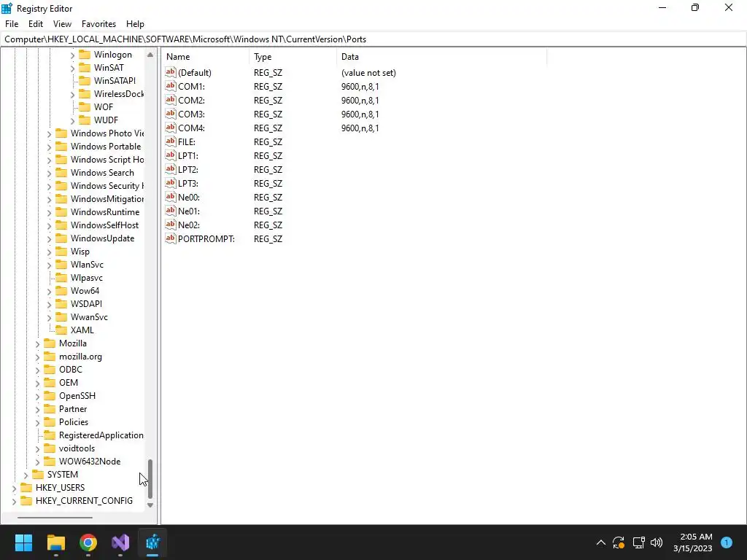The image size is (747, 560).
Task: Expand the SYSTEM hive
Action: 26,475
